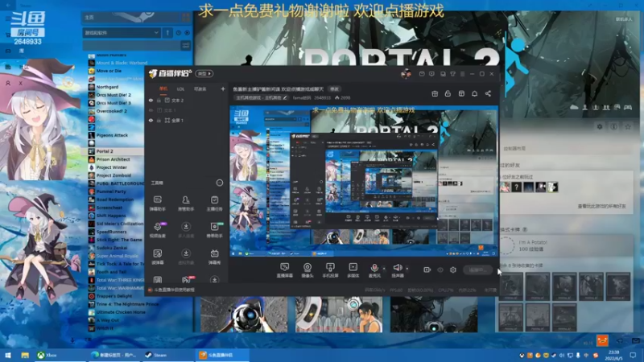Click Steam library search field
The height and width of the screenshot is (362, 644).
(x=130, y=46)
